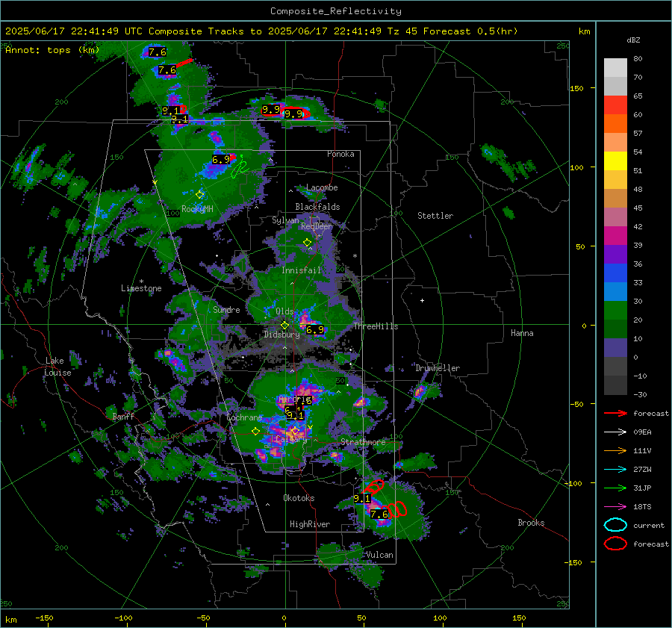Click the ThreeHills city label
Viewport: 672px width, 628px height.
click(376, 326)
